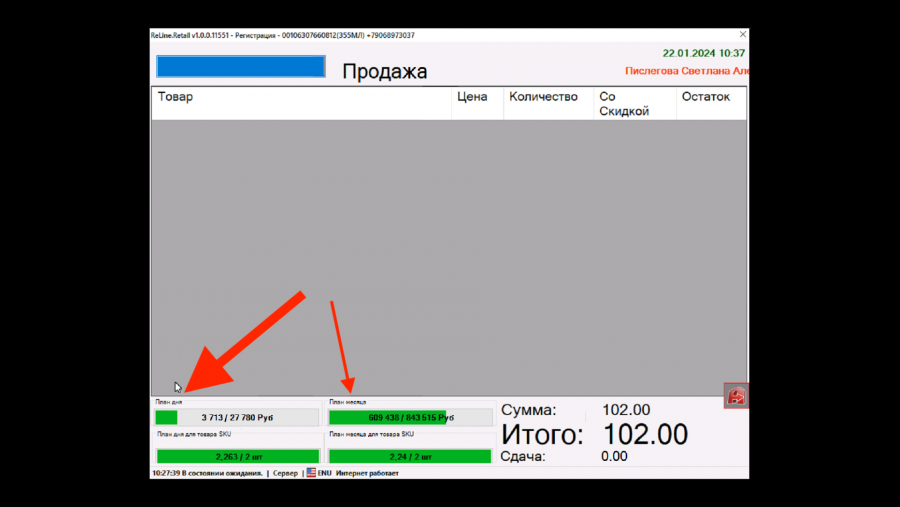The image size is (900, 507).
Task: Click the Количество column header
Action: 544,98
